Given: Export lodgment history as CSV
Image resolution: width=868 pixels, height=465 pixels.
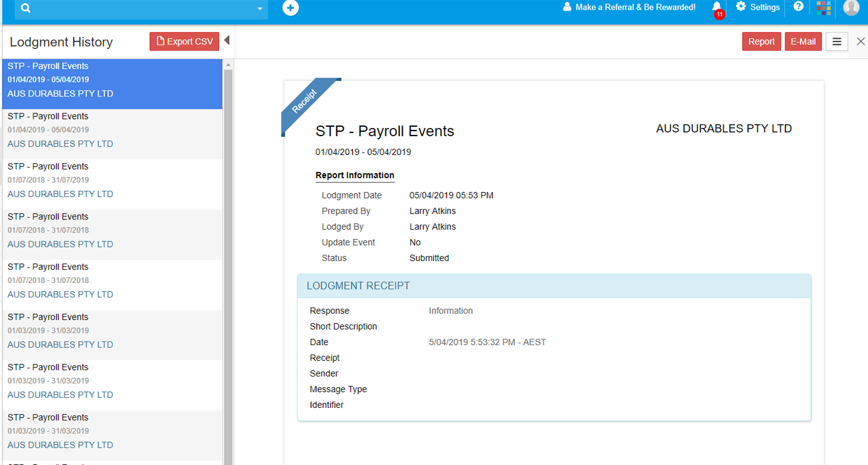Looking at the screenshot, I should coord(184,41).
